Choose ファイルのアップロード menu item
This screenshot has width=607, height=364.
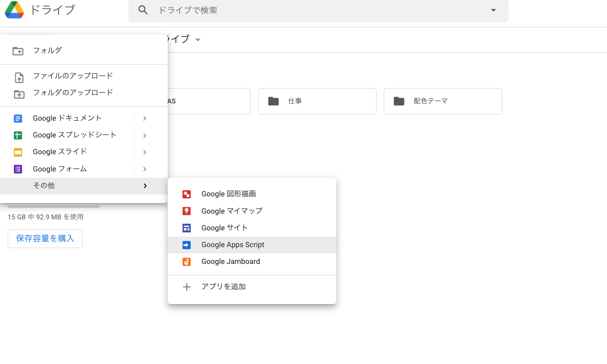[84, 76]
